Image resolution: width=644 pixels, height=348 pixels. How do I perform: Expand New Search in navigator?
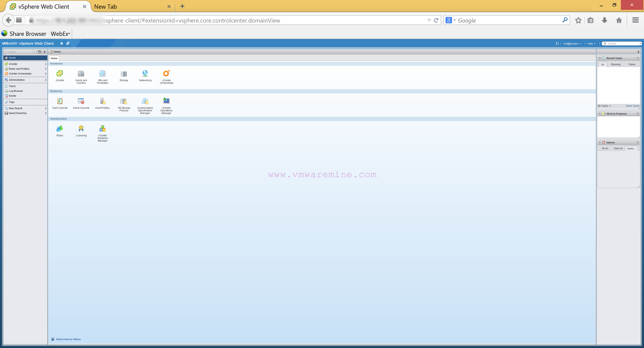click(x=45, y=108)
